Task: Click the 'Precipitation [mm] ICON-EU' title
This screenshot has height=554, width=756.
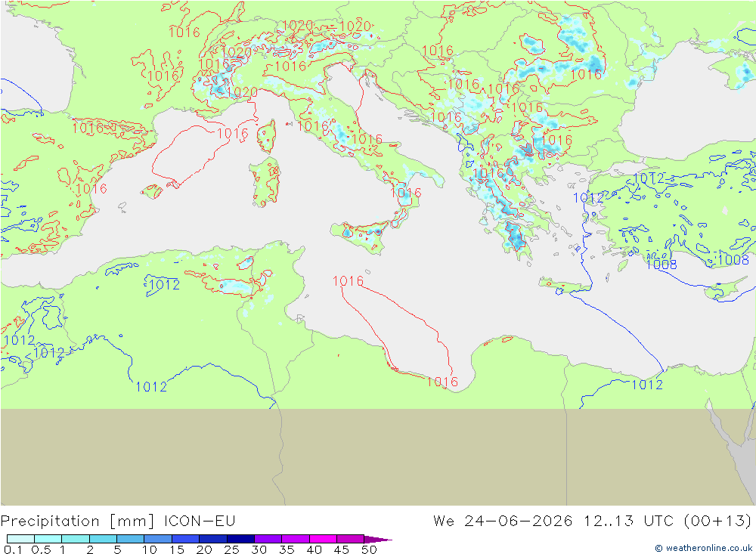Action: pyautogui.click(x=118, y=522)
